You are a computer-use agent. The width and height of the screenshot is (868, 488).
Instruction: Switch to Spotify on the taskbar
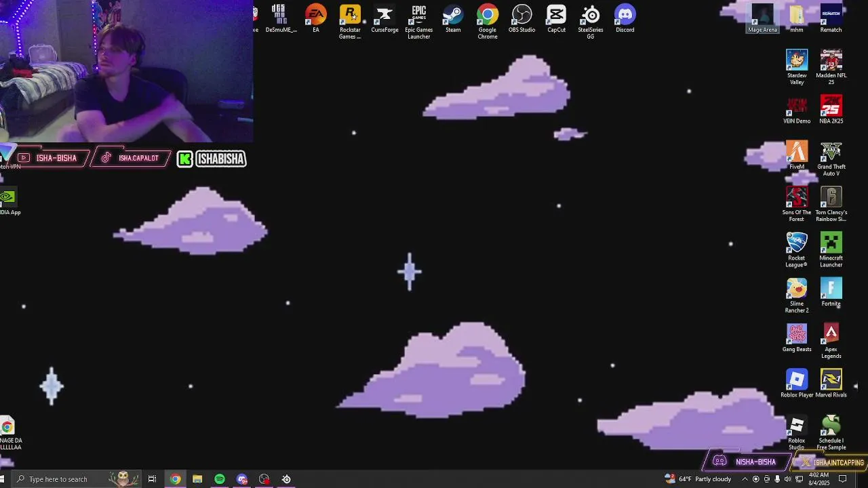point(220,479)
